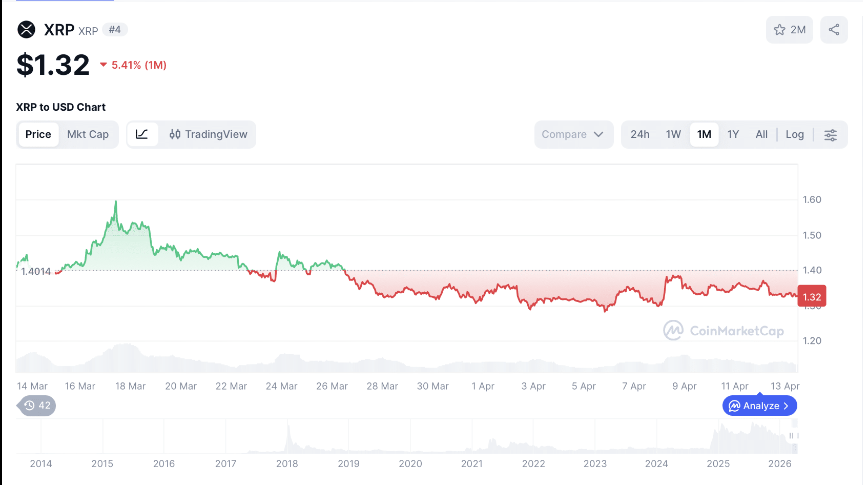
Task: Select the 1Y time range tab
Action: [x=733, y=134]
